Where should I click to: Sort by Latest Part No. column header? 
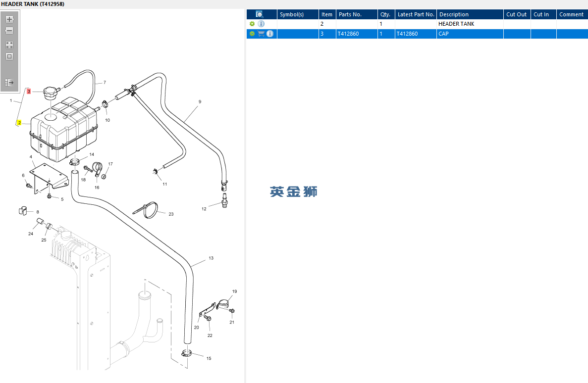tap(416, 14)
